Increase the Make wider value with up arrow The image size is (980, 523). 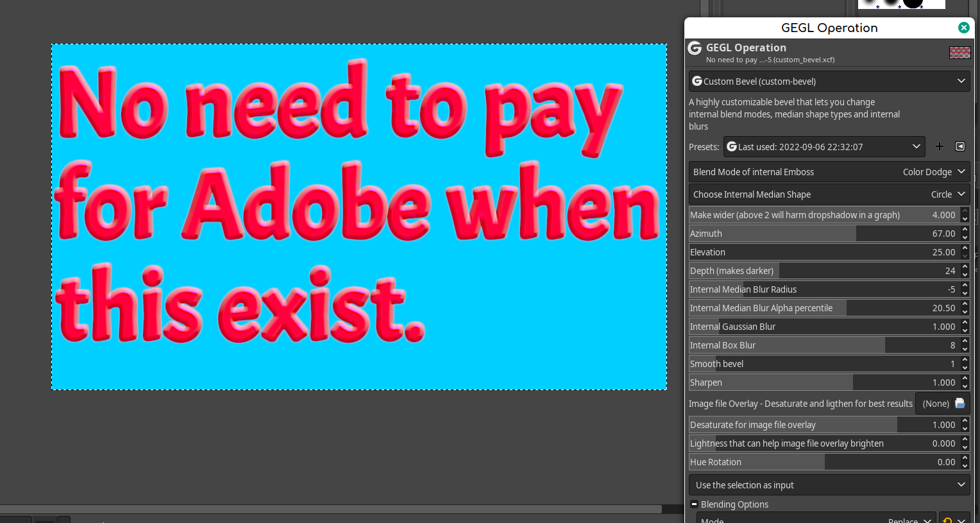965,211
